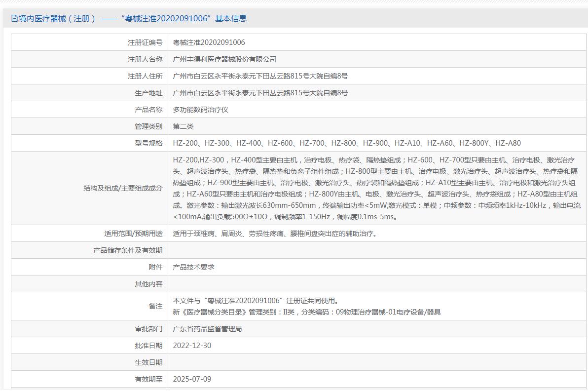Click the document icon beside the page title
Viewport: 588px width, 392px height.
14,19
